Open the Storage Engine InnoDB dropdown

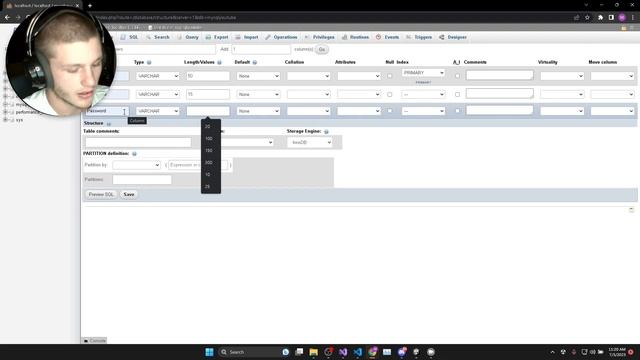[310, 142]
